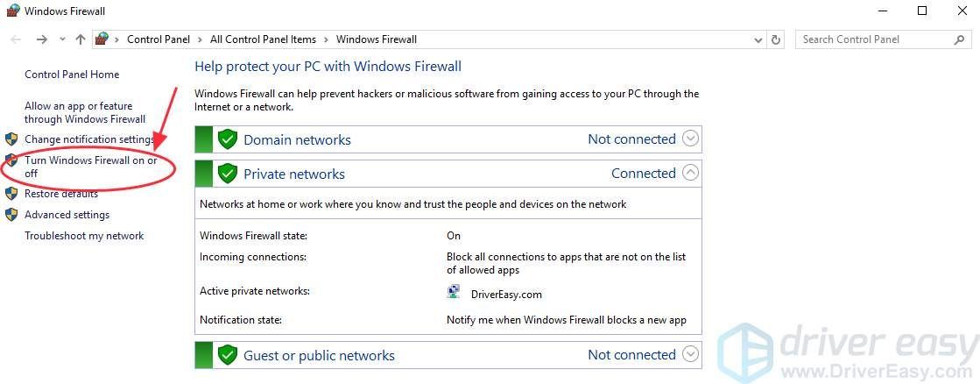Click the DriverEasy.com network icon
Screen dimensions: 980x384
click(455, 293)
